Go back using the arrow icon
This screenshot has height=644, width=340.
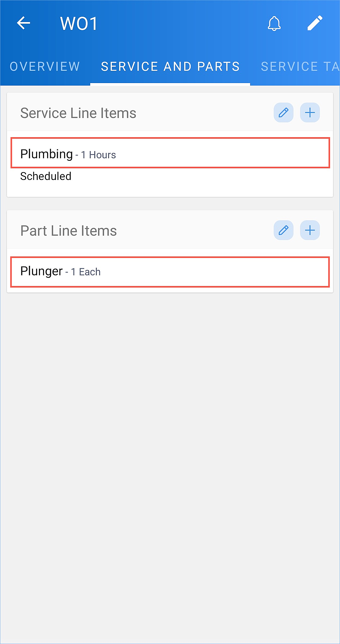pos(24,23)
